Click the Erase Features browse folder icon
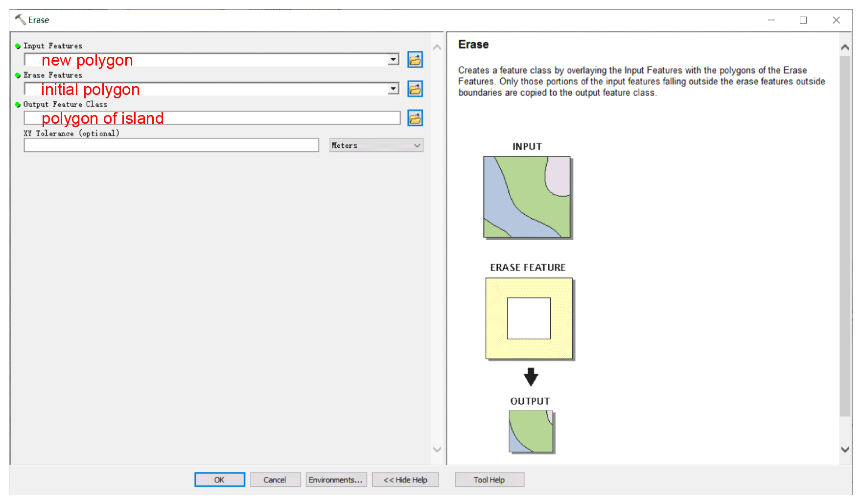Viewport: 862px width, 504px height. 415,89
